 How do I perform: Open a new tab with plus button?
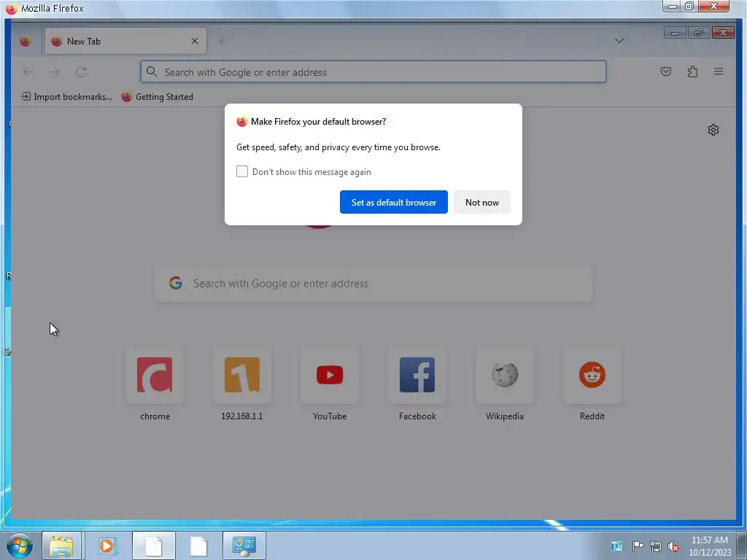[222, 41]
